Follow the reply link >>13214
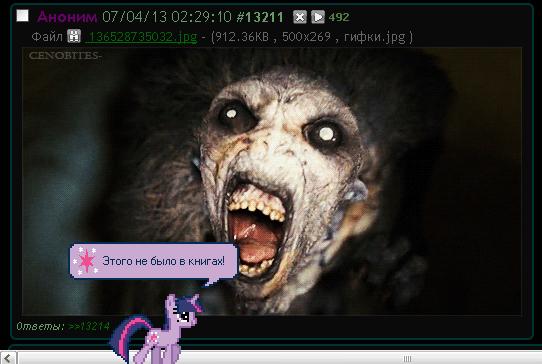Image resolution: width=542 pixels, height=364 pixels. 89,326
